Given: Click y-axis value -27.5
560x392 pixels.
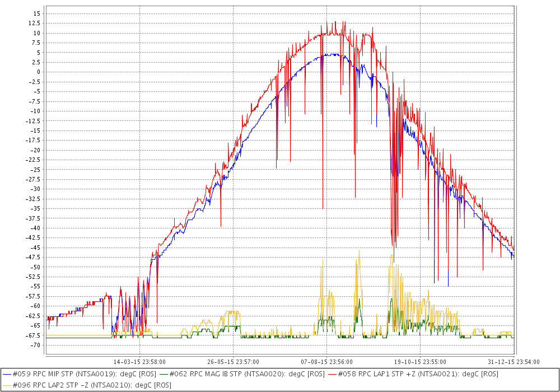Looking at the screenshot, I should tap(33, 180).
